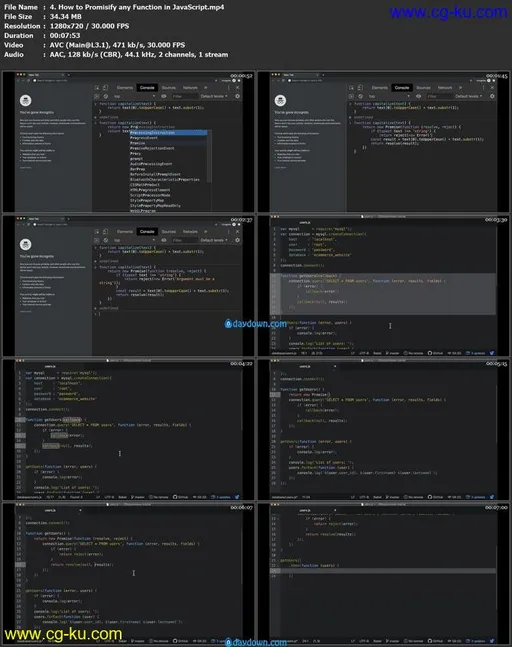This screenshot has height=647, width=512.
Task: Click the file name '4. How to Promisify any Function in JavaScript.mp4'
Action: coord(137,7)
